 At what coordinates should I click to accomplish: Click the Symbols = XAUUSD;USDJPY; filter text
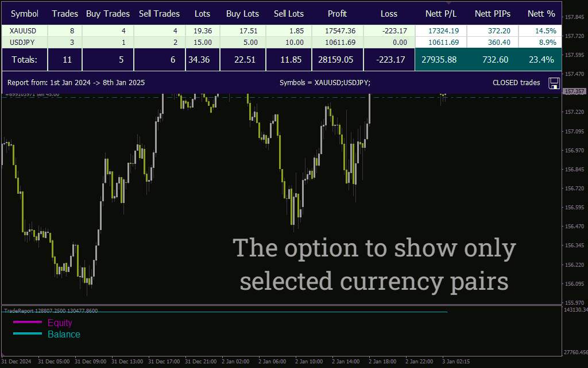coord(325,83)
